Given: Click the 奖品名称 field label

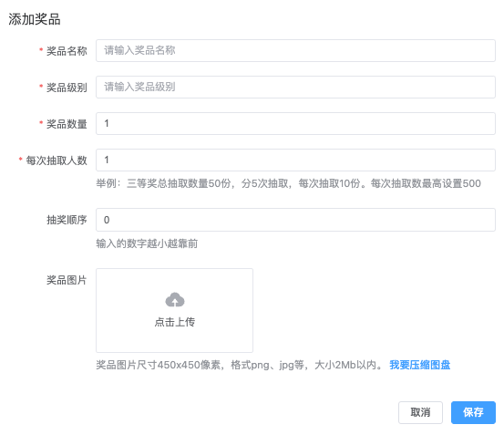Looking at the screenshot, I should (67, 51).
